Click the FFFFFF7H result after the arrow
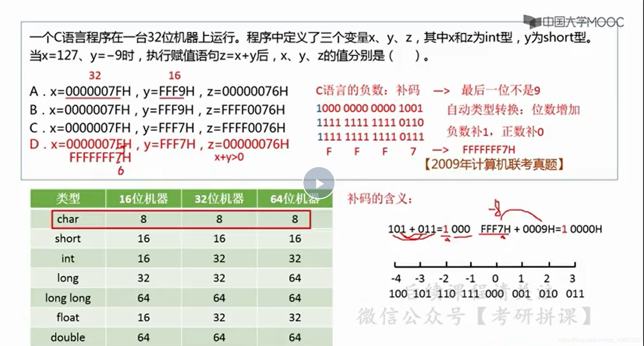 489,149
